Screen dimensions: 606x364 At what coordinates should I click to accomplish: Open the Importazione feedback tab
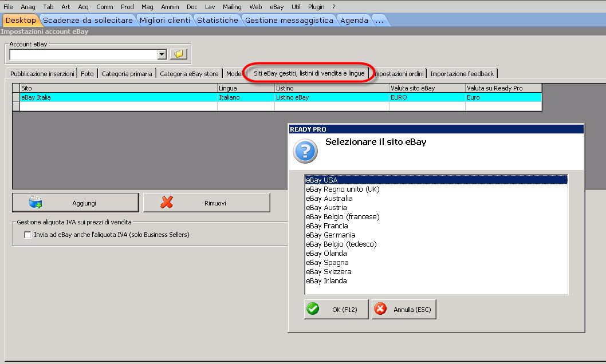462,74
